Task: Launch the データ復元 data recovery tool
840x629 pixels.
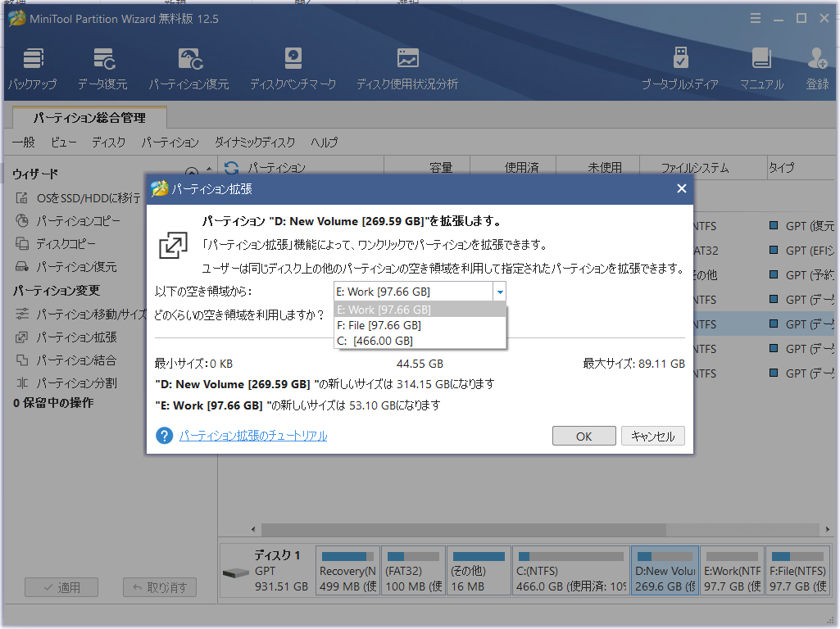Action: point(102,69)
